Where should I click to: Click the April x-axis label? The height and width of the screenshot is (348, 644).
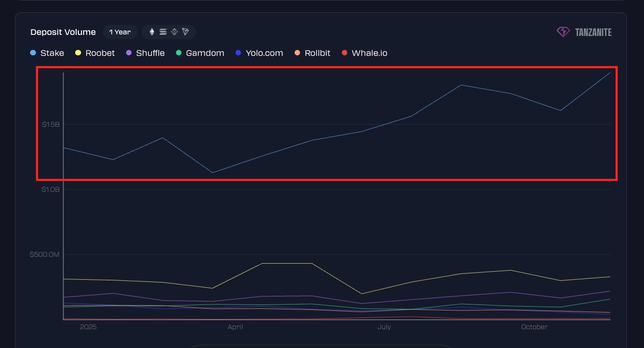pos(235,327)
